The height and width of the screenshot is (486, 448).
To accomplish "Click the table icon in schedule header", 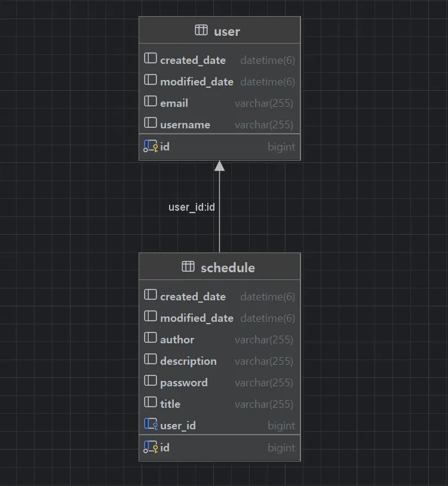I will 188,267.
